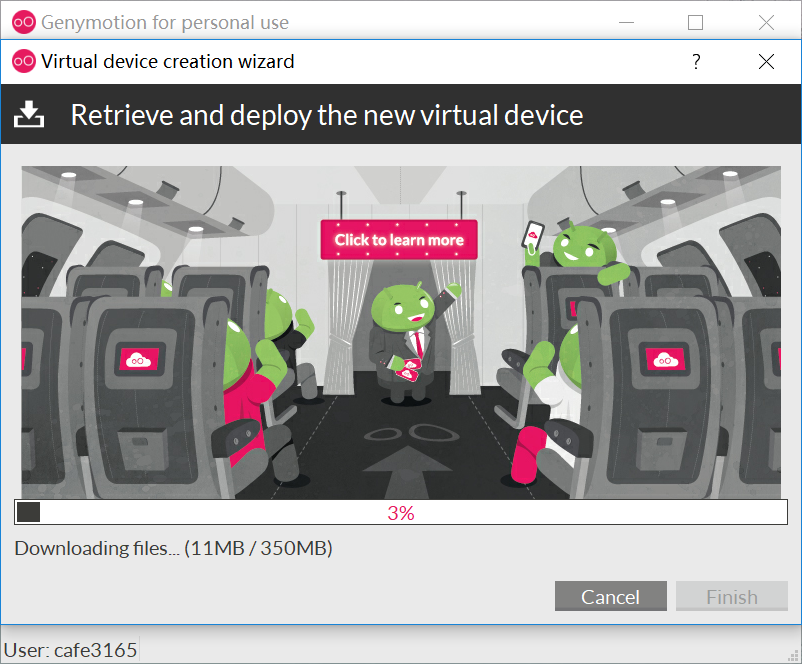802x664 pixels.
Task: Click the Genymotion logo in the wizard title bar
Action: [x=24, y=61]
